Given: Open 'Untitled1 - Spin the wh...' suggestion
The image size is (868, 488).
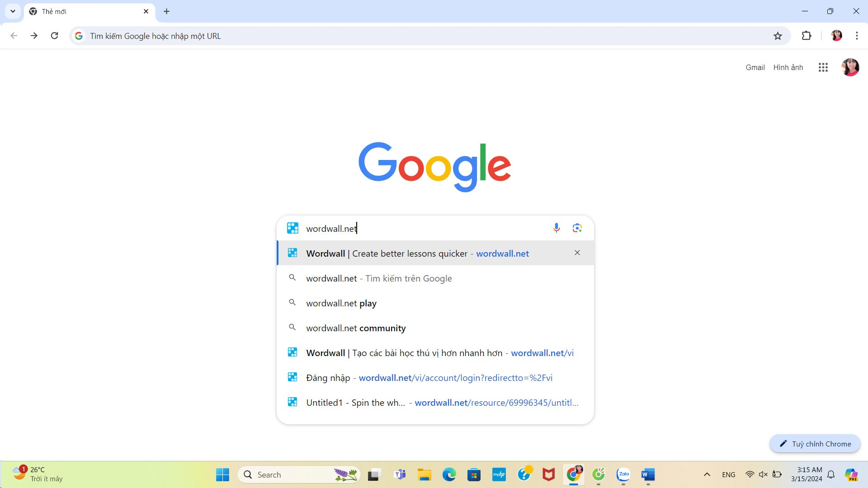Looking at the screenshot, I should pyautogui.click(x=435, y=403).
